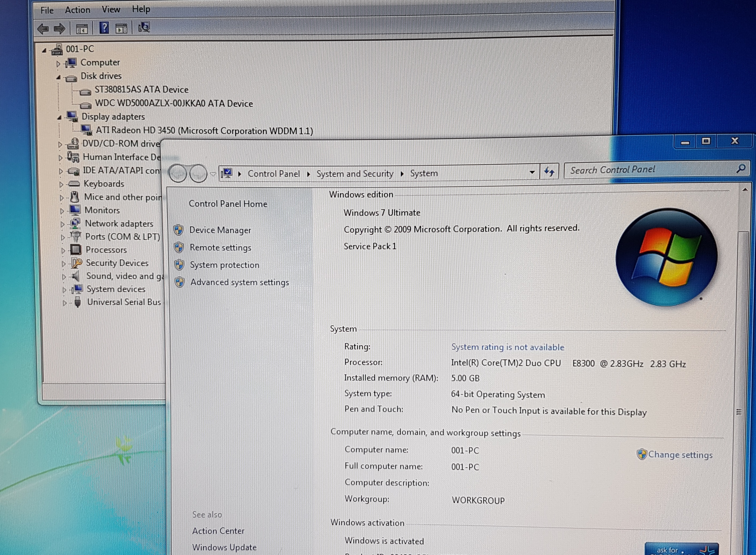The width and height of the screenshot is (756, 555).
Task: Open Device Manager link in System sidebar
Action: point(220,230)
